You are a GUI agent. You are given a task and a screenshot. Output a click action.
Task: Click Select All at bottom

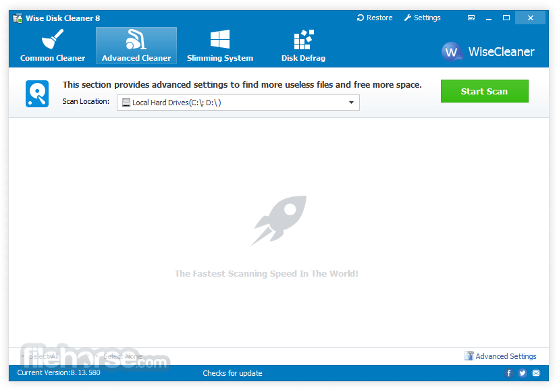[43, 356]
